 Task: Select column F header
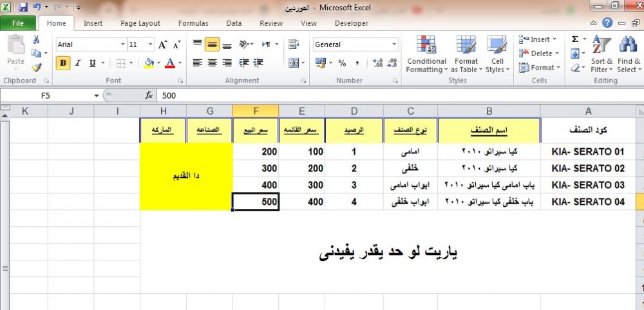(x=256, y=111)
